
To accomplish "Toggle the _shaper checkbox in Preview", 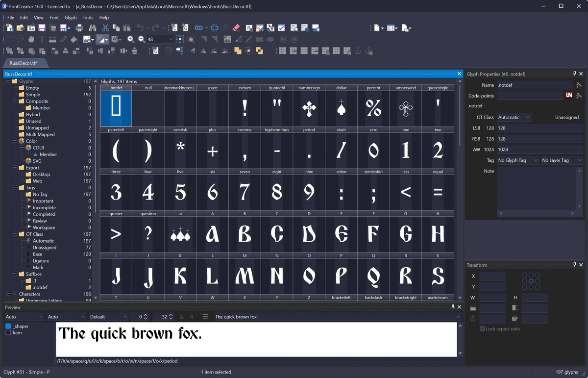I will pos(8,326).
